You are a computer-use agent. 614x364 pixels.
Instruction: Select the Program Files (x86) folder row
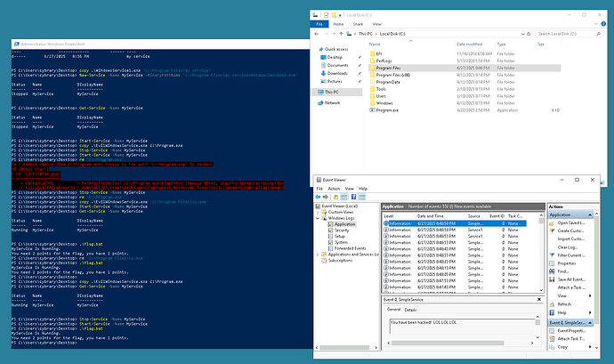click(464, 75)
